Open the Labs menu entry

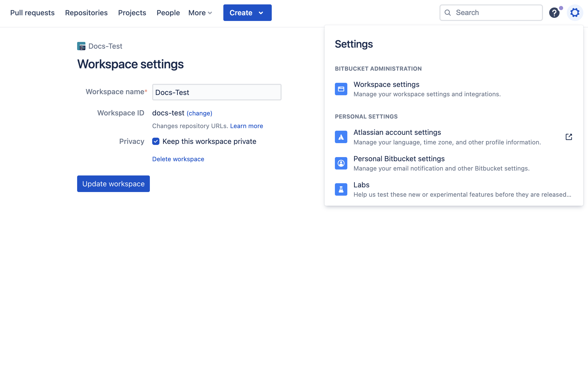point(454,189)
